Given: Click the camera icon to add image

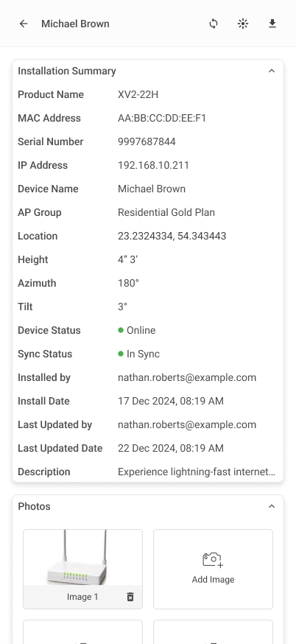Looking at the screenshot, I should [x=213, y=560].
